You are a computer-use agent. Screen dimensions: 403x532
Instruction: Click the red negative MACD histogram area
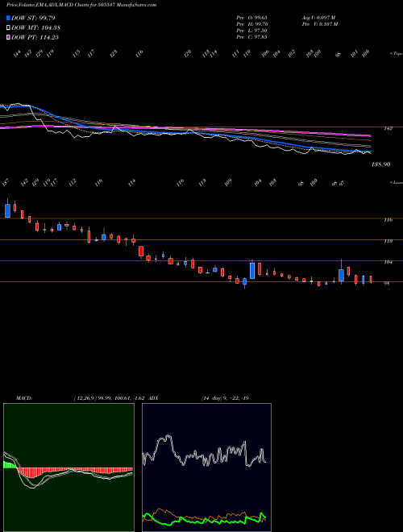pyautogui.click(x=75, y=472)
